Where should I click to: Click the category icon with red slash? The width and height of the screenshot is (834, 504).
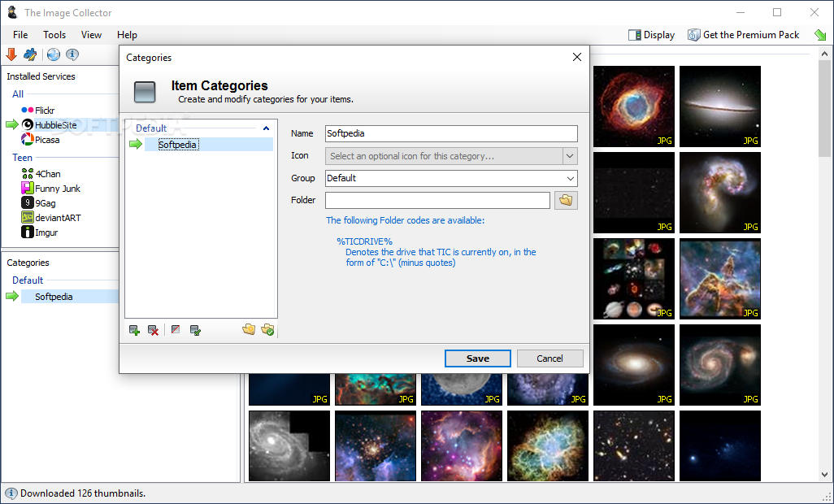[x=176, y=329]
